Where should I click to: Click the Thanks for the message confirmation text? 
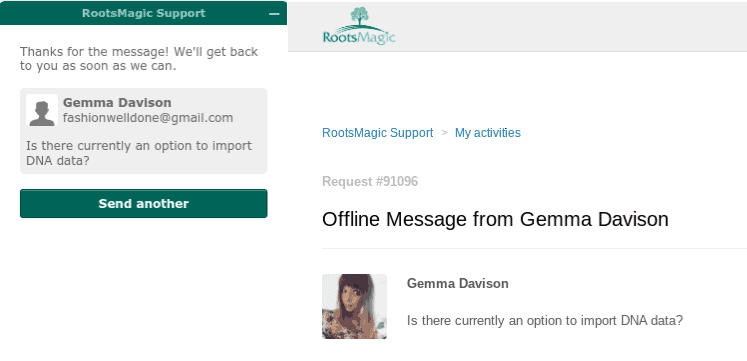[139, 59]
